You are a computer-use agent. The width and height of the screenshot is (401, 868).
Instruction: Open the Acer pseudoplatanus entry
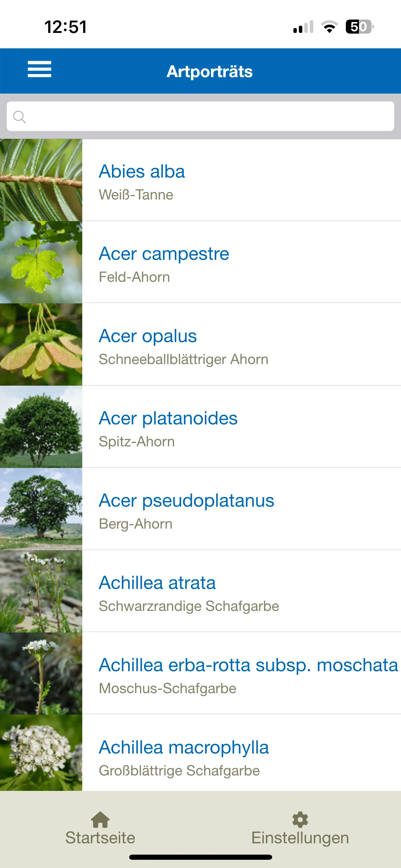pos(186,501)
